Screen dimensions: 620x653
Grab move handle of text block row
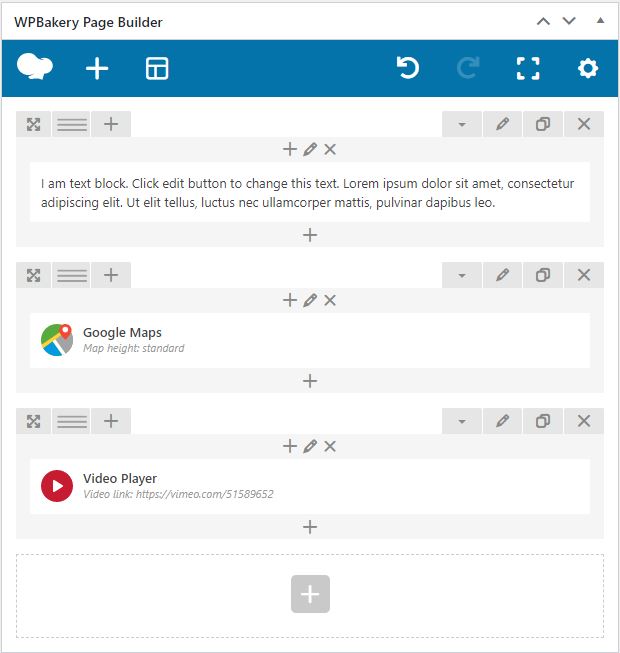(x=33, y=124)
